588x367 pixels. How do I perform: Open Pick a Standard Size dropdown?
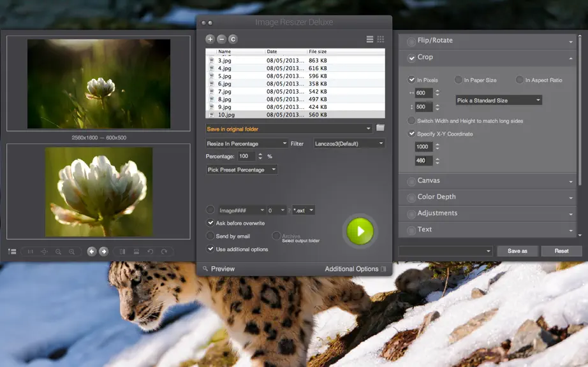[499, 100]
